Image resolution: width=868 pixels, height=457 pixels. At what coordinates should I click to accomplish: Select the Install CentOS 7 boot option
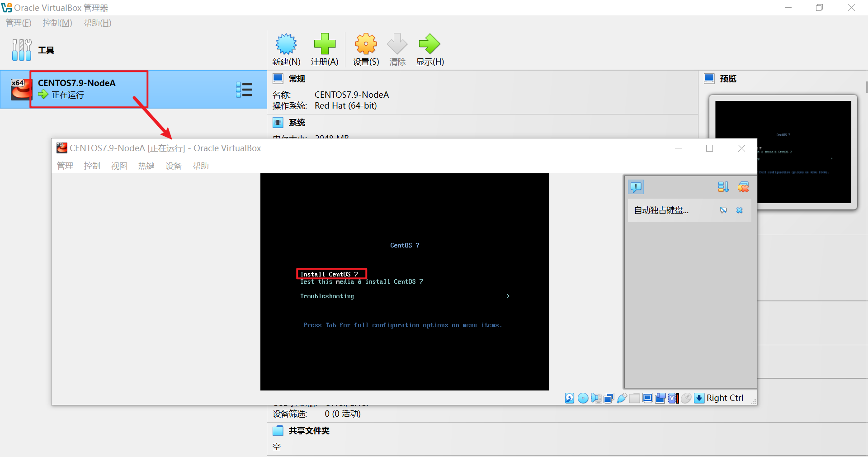click(x=329, y=274)
